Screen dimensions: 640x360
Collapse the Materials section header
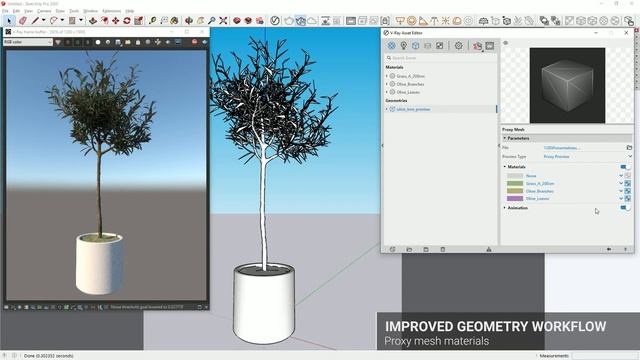[x=505, y=167]
